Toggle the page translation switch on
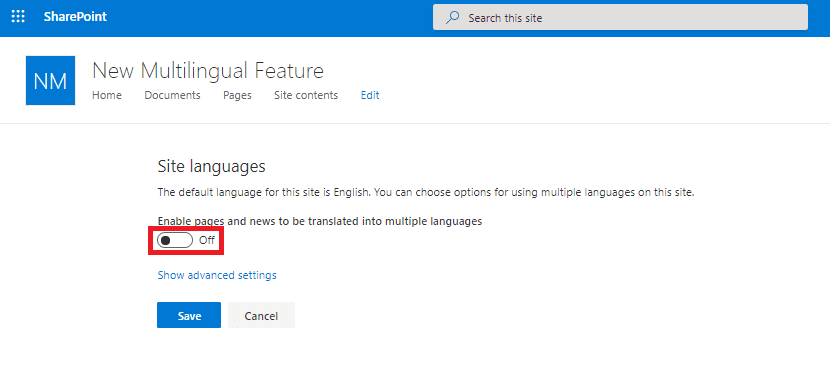 175,240
